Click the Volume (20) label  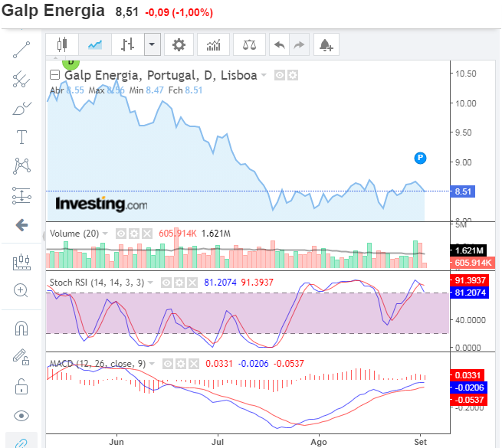coord(74,234)
